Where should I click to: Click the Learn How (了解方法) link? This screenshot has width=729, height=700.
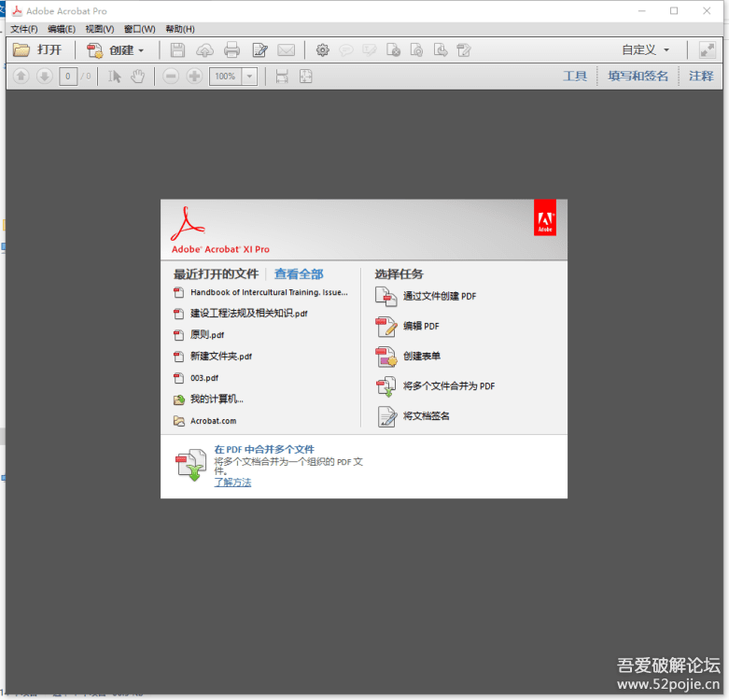click(x=232, y=483)
